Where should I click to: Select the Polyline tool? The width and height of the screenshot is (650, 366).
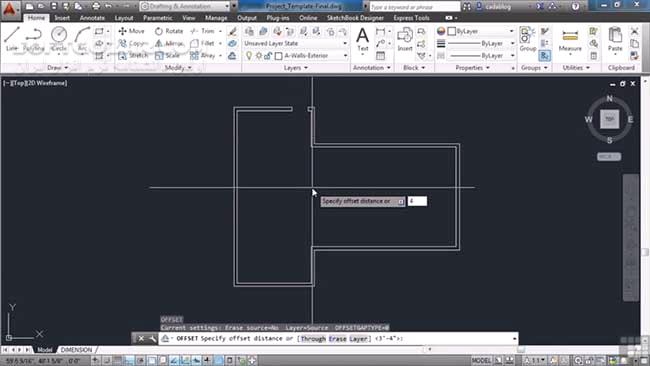pyautogui.click(x=34, y=39)
